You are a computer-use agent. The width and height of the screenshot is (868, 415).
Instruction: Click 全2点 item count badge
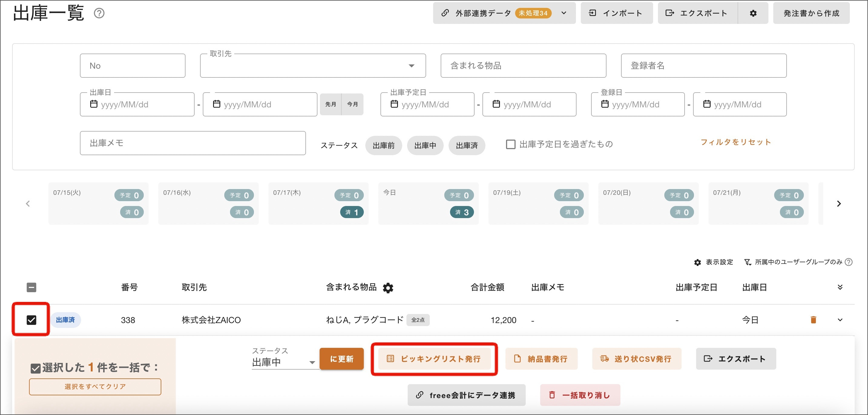(x=418, y=320)
